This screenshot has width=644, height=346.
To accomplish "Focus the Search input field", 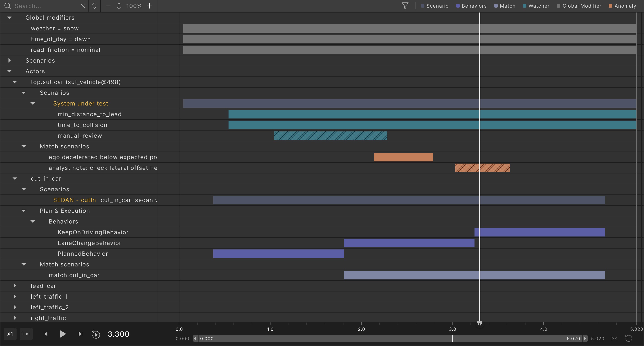I will coord(46,6).
